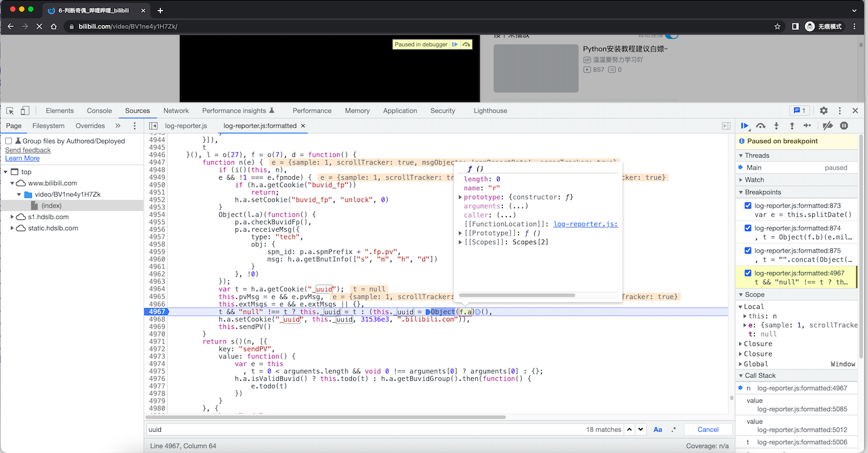Enable Group files by Authored/Deployed checkbox
868x453 pixels.
[x=9, y=142]
